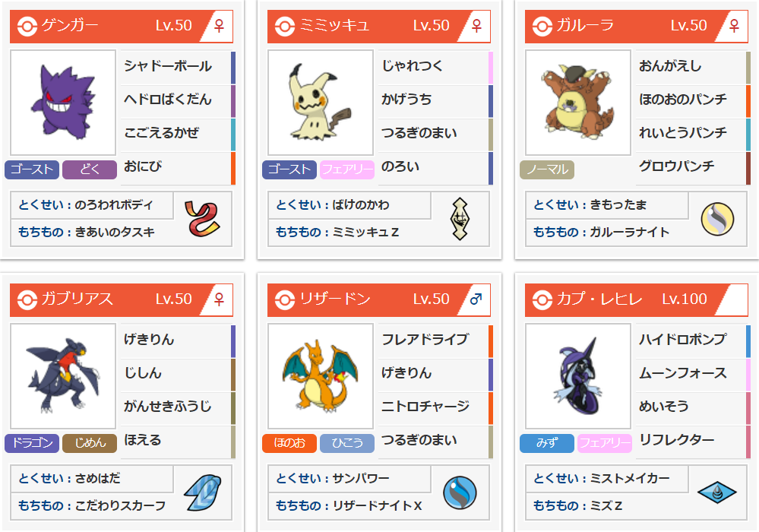This screenshot has width=759, height=532.
Task: Click the ほのお type badge under Charizard
Action: [x=289, y=443]
